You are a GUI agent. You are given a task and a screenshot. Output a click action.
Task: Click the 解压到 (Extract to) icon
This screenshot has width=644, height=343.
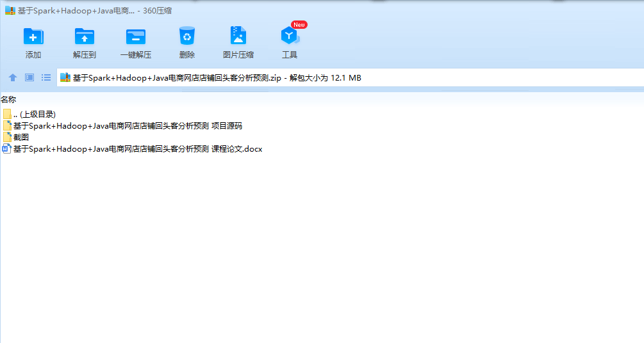[x=84, y=36]
